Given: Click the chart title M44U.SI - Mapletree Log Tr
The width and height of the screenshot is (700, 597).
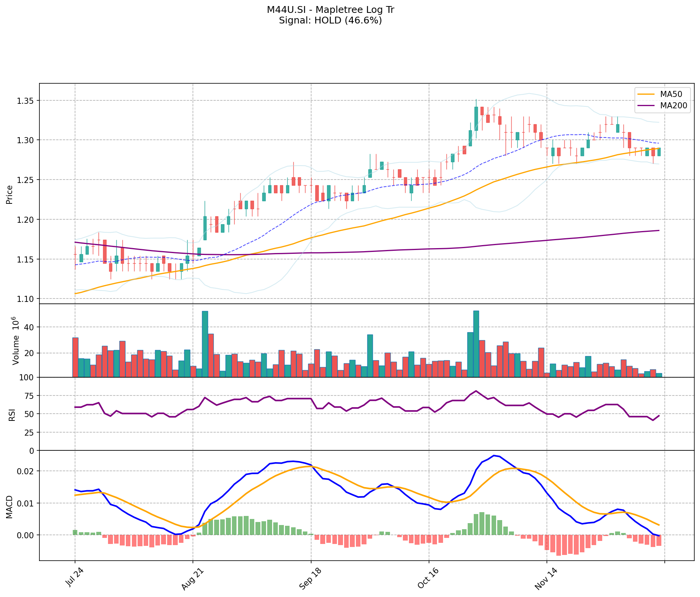Looking at the screenshot, I should click(x=330, y=10).
